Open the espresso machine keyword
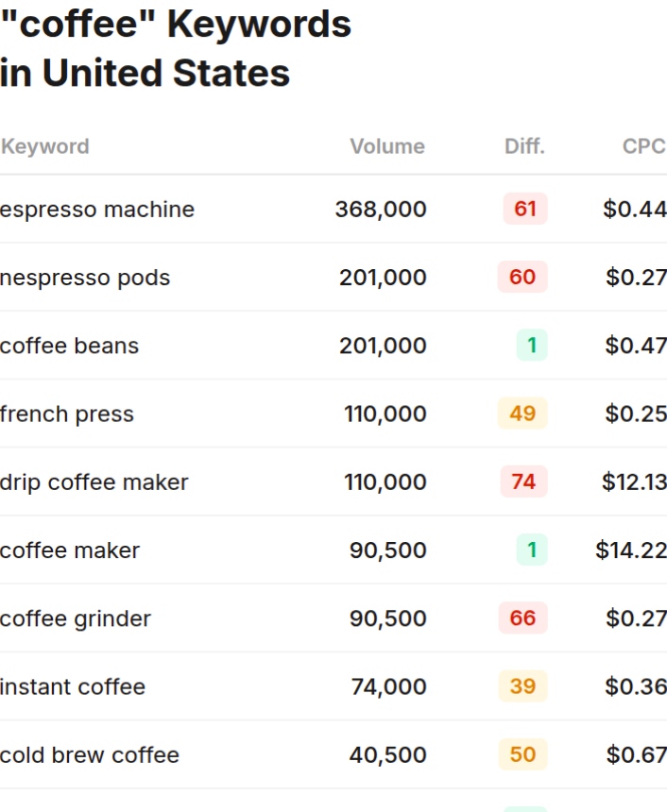The width and height of the screenshot is (667, 812). (97, 209)
